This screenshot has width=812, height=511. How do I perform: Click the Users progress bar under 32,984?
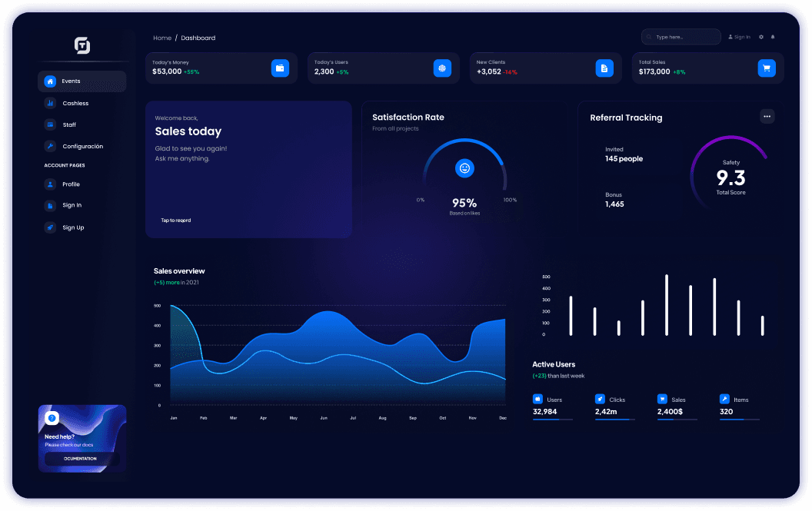tap(553, 420)
